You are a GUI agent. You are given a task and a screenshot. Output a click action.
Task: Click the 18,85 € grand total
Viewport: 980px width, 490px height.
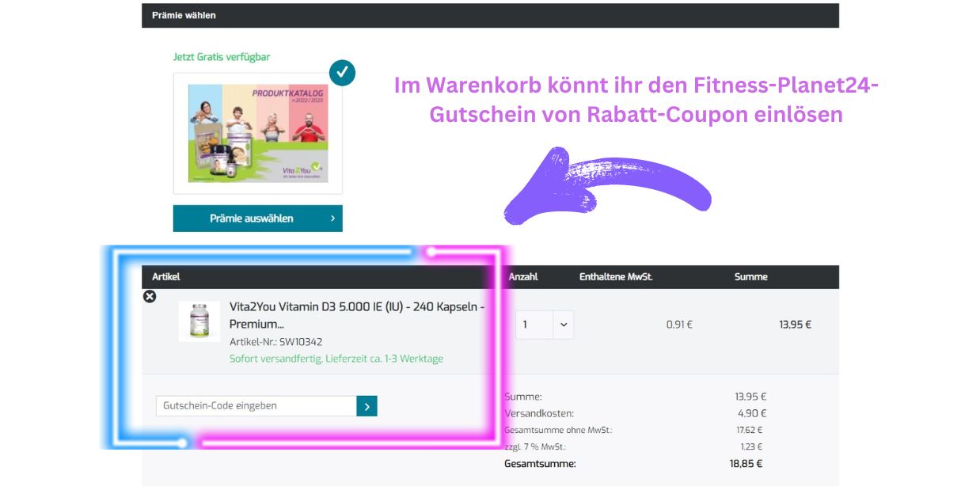click(x=746, y=464)
